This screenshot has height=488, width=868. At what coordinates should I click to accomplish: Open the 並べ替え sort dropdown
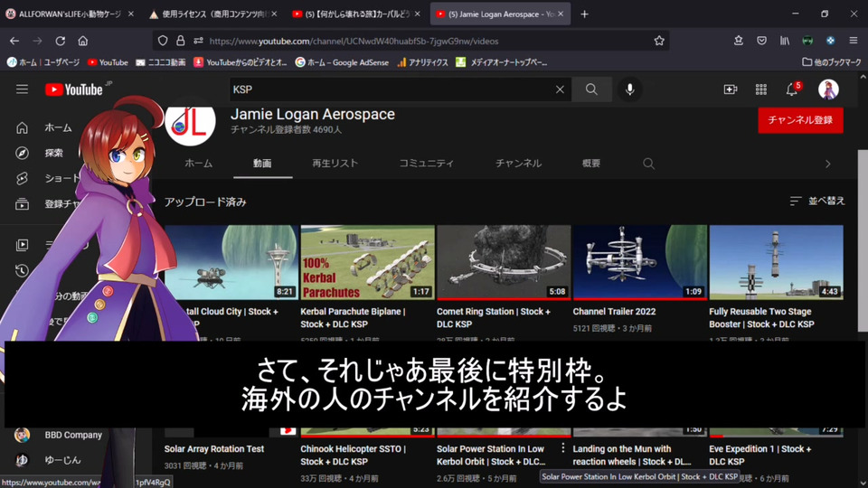tap(817, 201)
